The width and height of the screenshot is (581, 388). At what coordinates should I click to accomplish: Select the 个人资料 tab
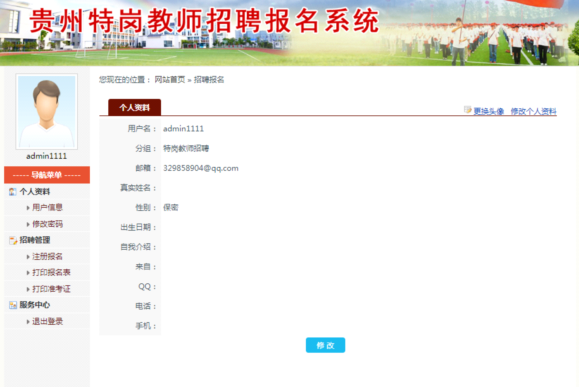tap(135, 107)
